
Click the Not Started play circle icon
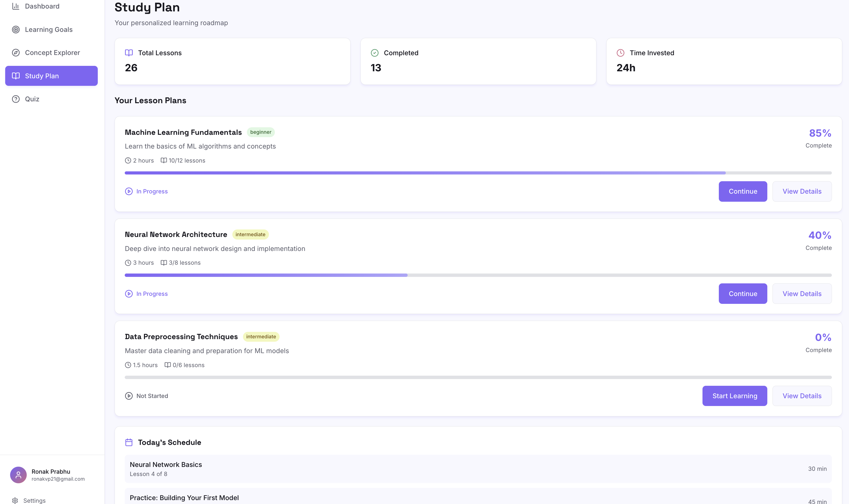pyautogui.click(x=129, y=396)
